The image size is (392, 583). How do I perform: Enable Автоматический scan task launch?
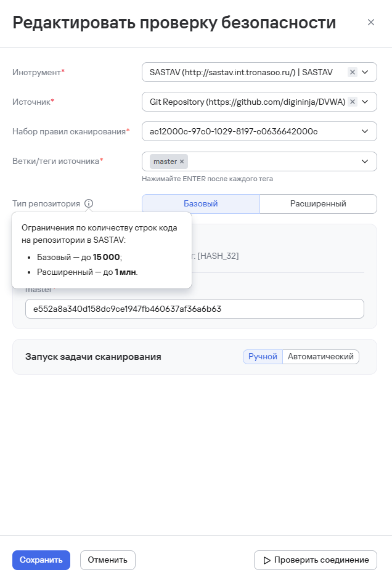click(321, 356)
